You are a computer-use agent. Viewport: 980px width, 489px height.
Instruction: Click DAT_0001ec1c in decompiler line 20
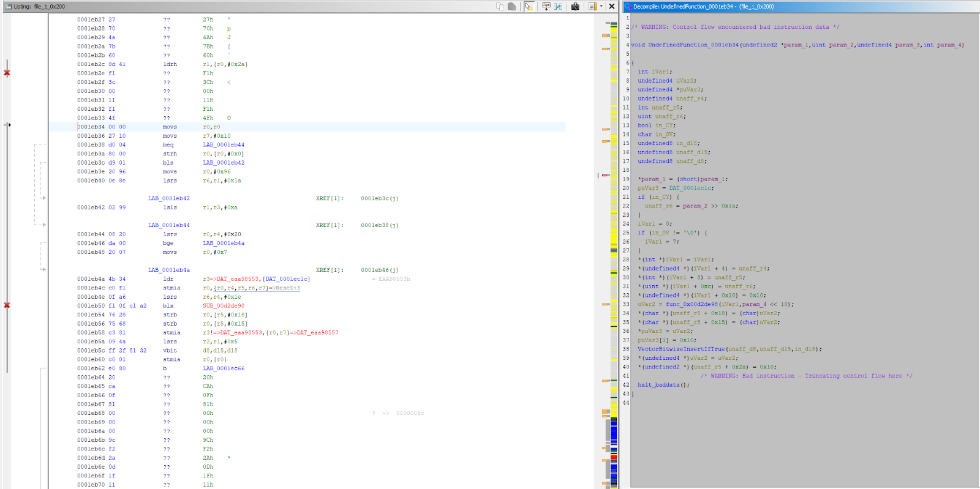point(691,188)
